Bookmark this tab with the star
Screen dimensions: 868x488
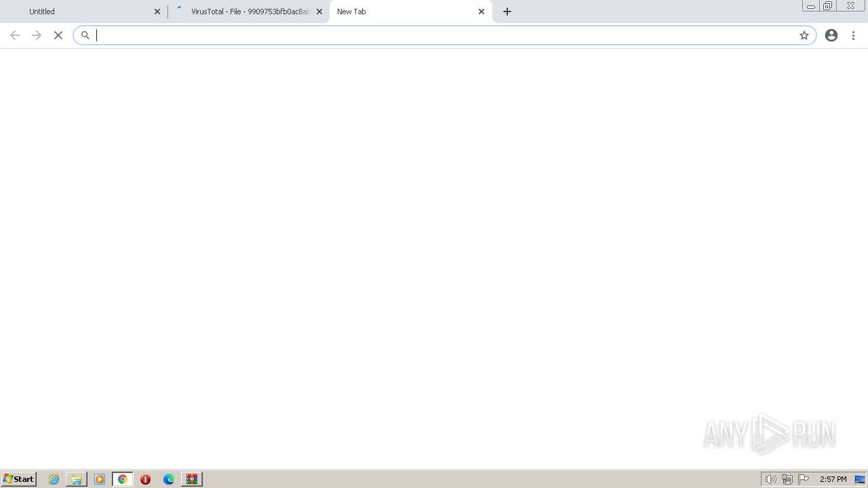804,35
